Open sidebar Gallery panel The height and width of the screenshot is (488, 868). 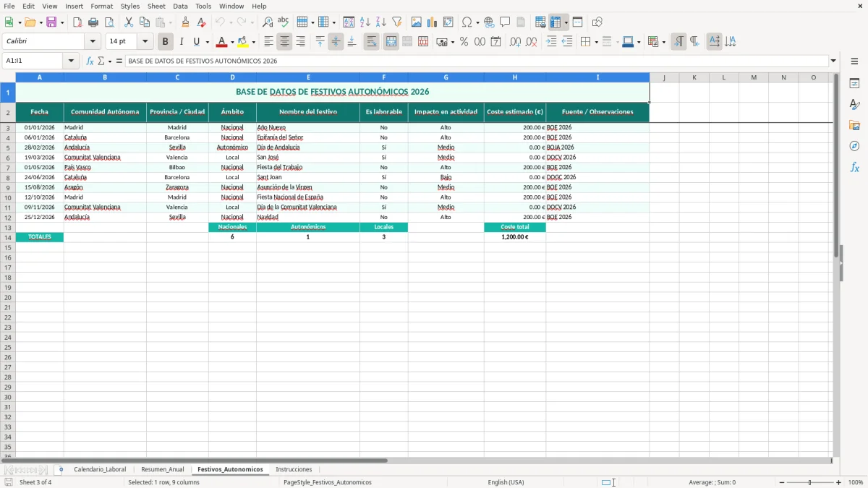pyautogui.click(x=854, y=125)
